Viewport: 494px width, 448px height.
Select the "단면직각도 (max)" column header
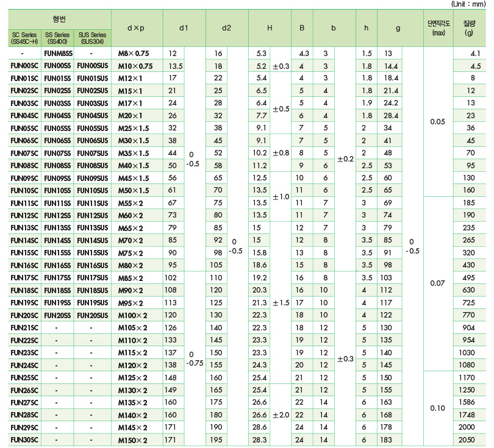pyautogui.click(x=439, y=28)
